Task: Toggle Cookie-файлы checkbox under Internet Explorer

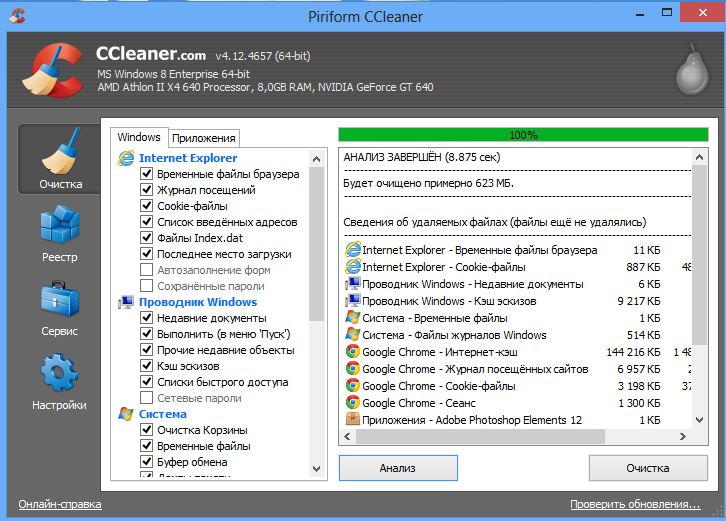Action: (x=146, y=206)
